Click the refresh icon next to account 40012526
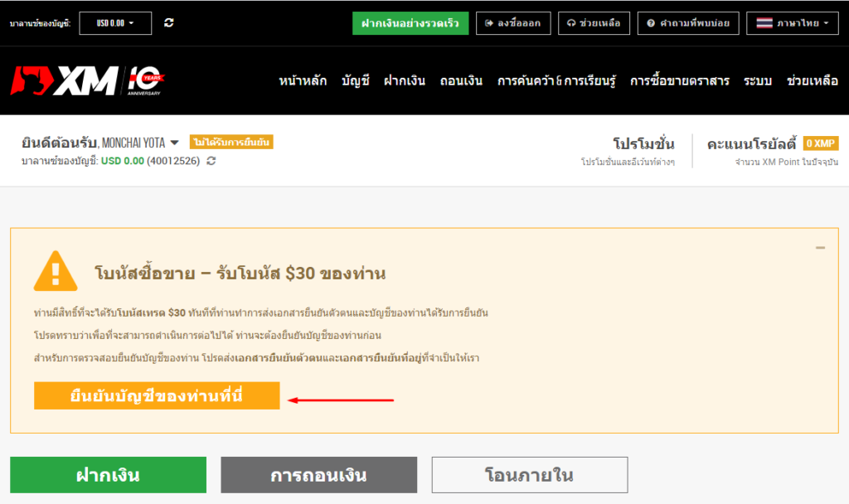This screenshot has width=849, height=504. pos(211,162)
